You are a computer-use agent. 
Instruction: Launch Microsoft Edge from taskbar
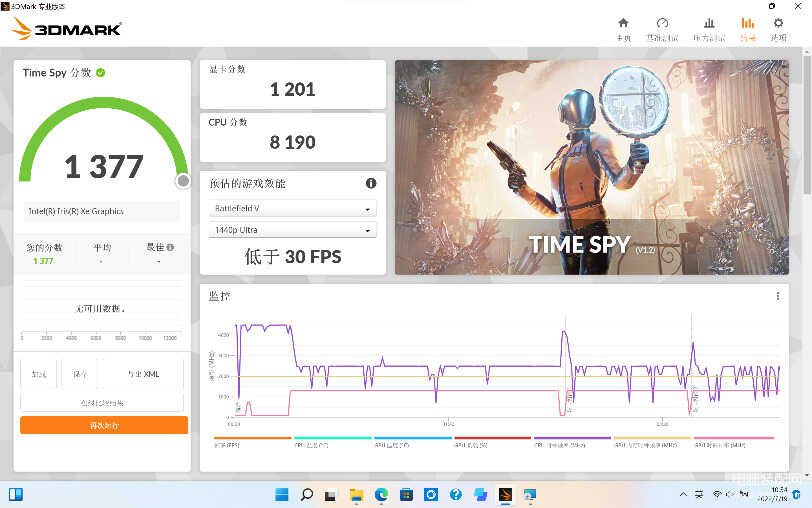(x=382, y=495)
